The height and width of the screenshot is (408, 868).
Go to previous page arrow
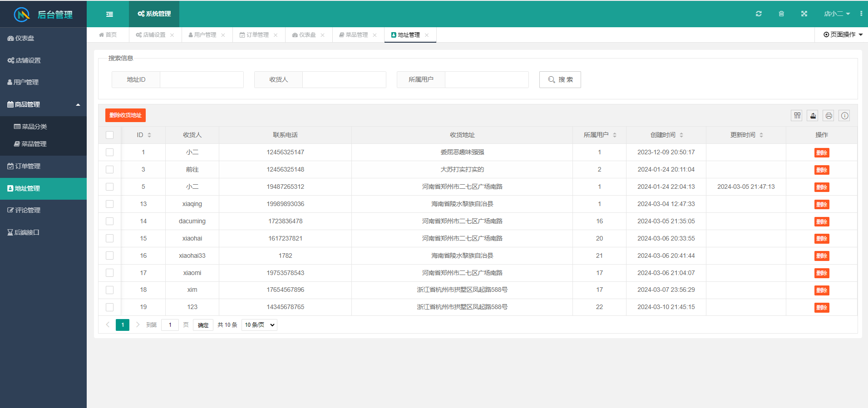(108, 324)
